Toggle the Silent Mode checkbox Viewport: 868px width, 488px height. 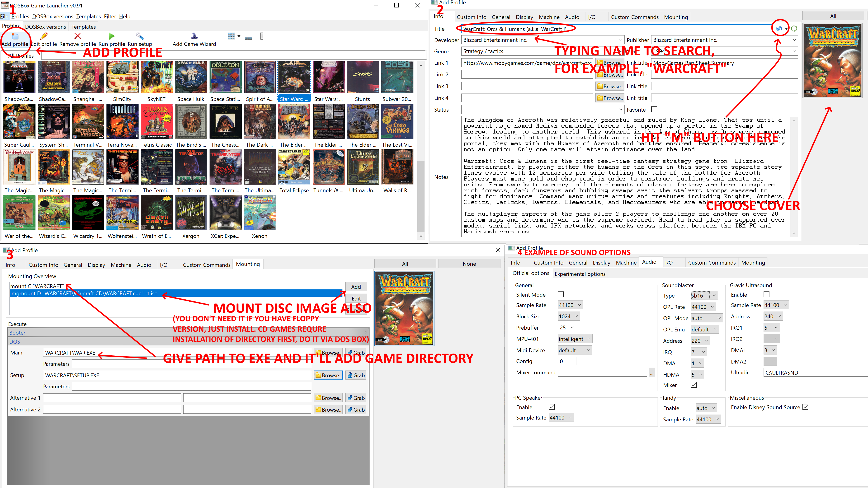561,294
